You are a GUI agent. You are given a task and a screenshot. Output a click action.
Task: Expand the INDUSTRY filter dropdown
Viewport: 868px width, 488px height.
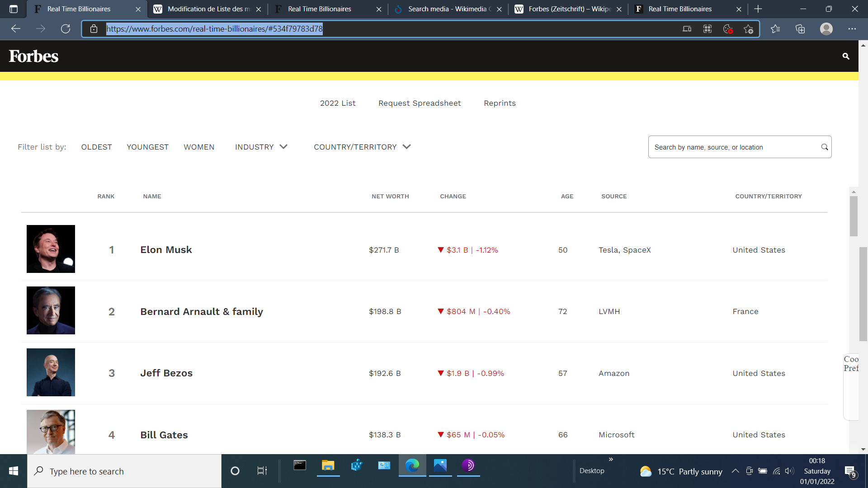click(x=261, y=147)
